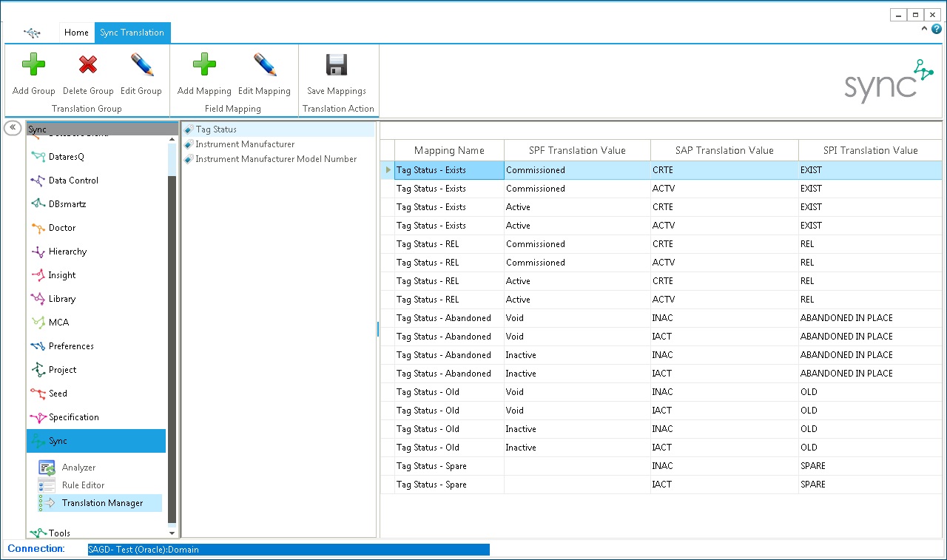The height and width of the screenshot is (560, 947).
Task: Open the application menu icon left of Home
Action: tap(32, 33)
